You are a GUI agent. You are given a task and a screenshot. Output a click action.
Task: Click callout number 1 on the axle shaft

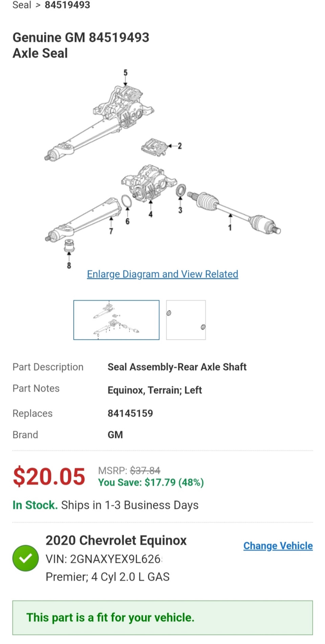(230, 227)
